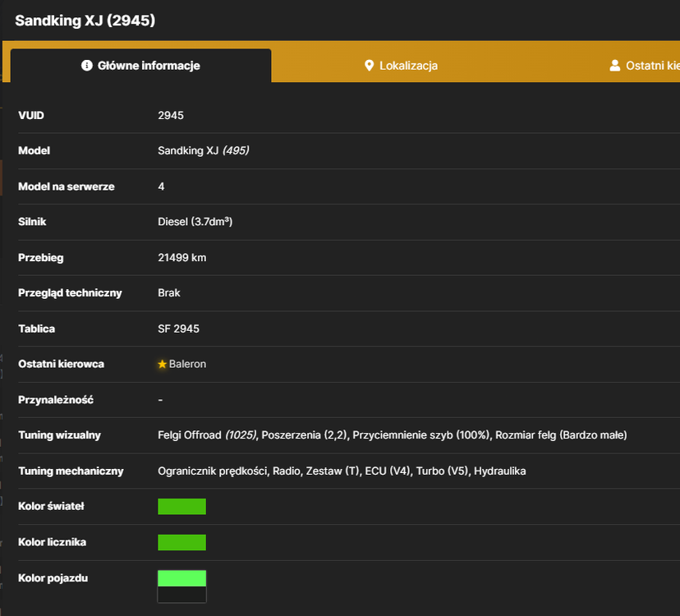Click the Ogranicznik prędkości tuning entry

coord(213,471)
